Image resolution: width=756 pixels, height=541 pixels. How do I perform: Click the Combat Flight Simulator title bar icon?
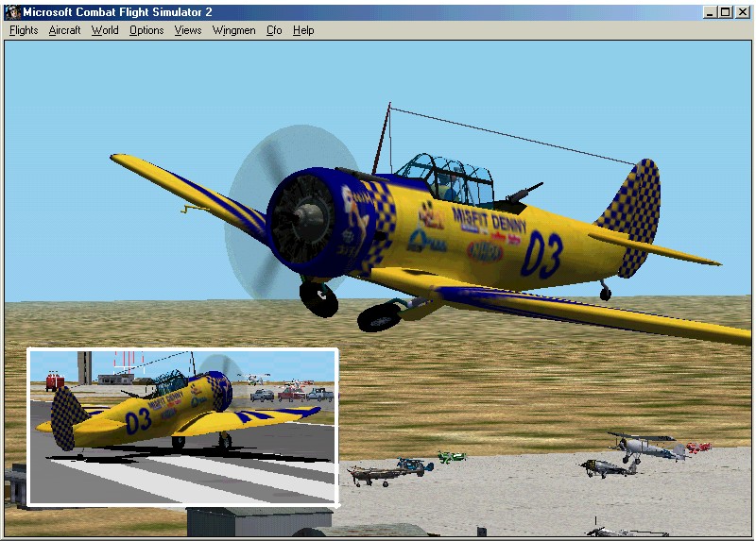pyautogui.click(x=11, y=12)
